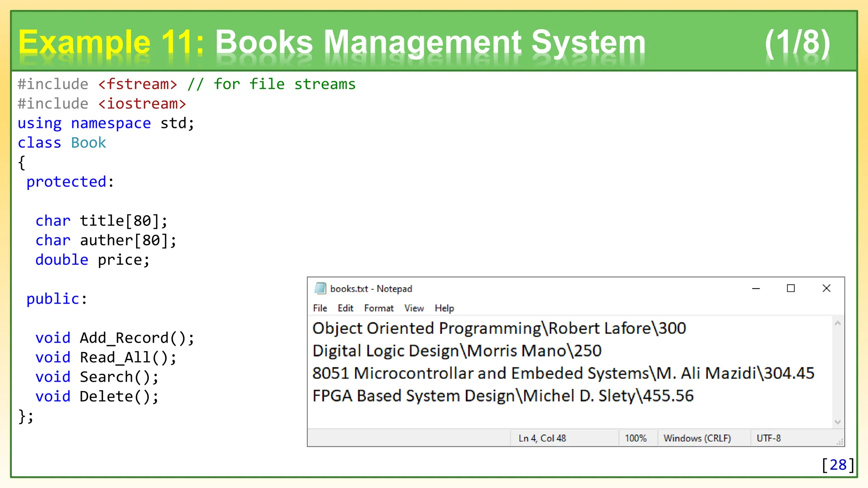Open the File menu in Notepad
The width and height of the screenshot is (868, 488).
click(320, 308)
